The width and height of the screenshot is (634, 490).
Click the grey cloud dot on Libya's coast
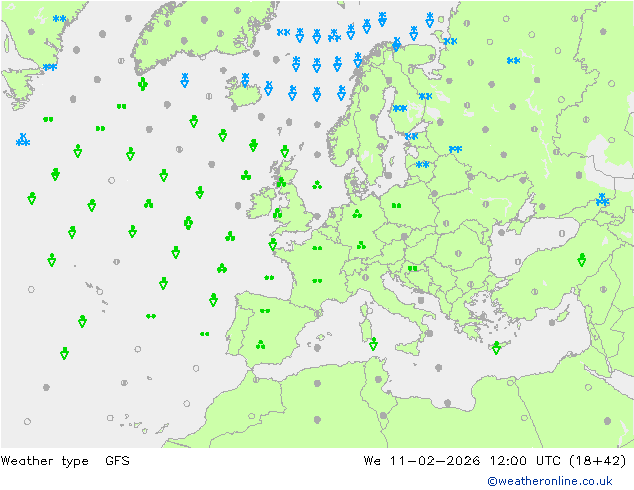(447, 403)
